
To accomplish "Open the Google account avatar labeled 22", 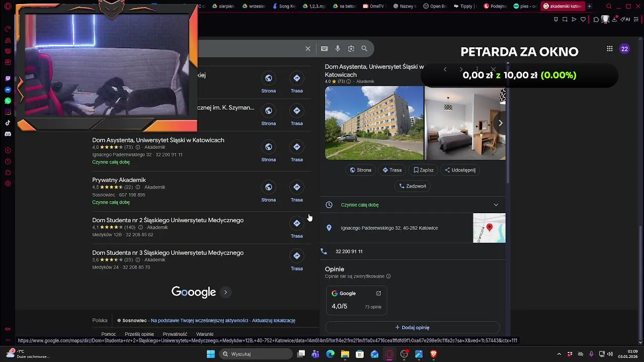I will [624, 49].
